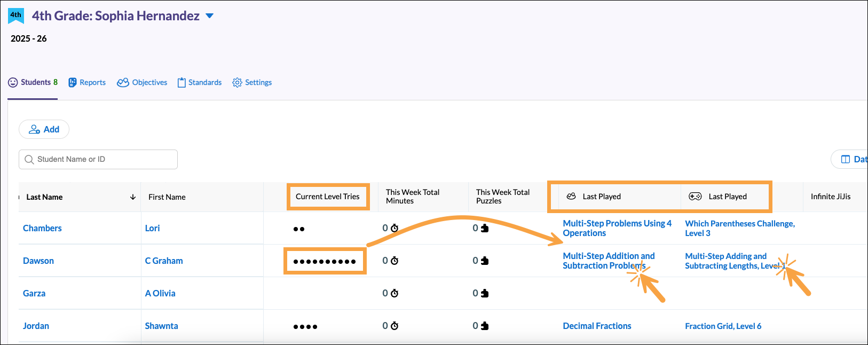
Task: Open Which Parentheses Challenge, Level 3 link
Action: click(739, 228)
